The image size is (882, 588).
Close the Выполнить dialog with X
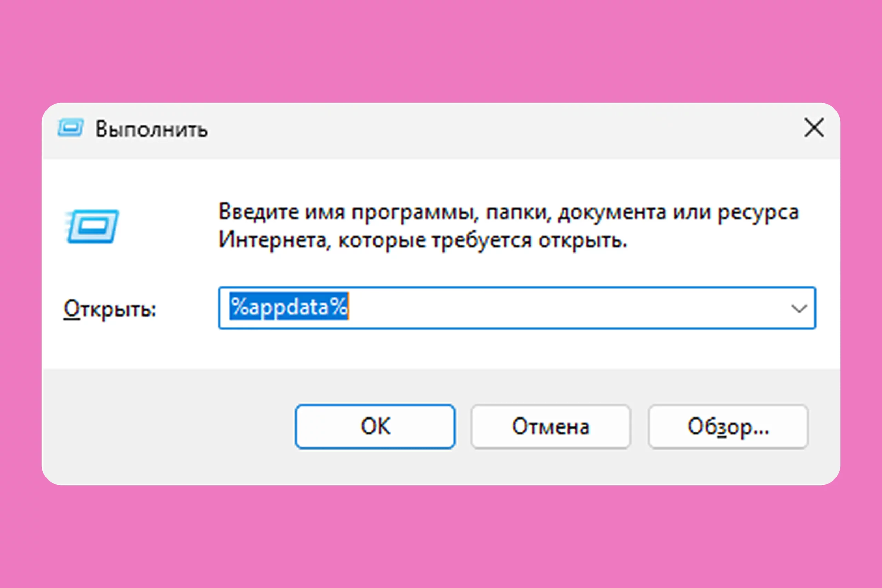point(814,128)
